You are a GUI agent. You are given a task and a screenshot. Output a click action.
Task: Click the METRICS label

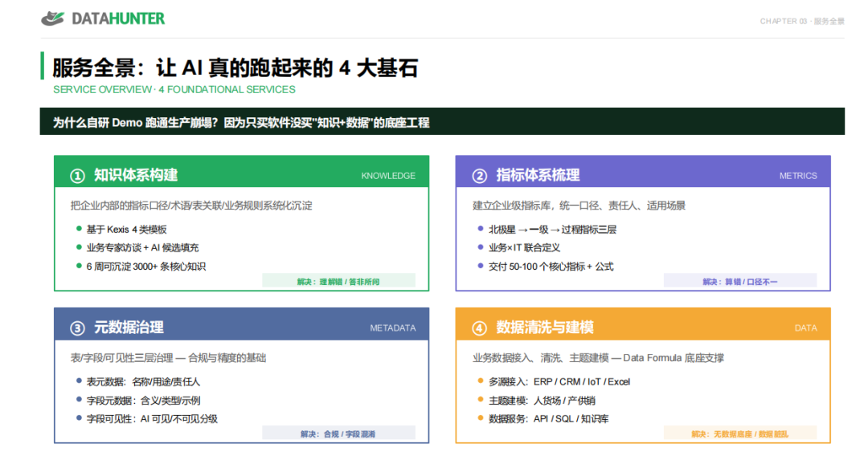[x=798, y=176]
